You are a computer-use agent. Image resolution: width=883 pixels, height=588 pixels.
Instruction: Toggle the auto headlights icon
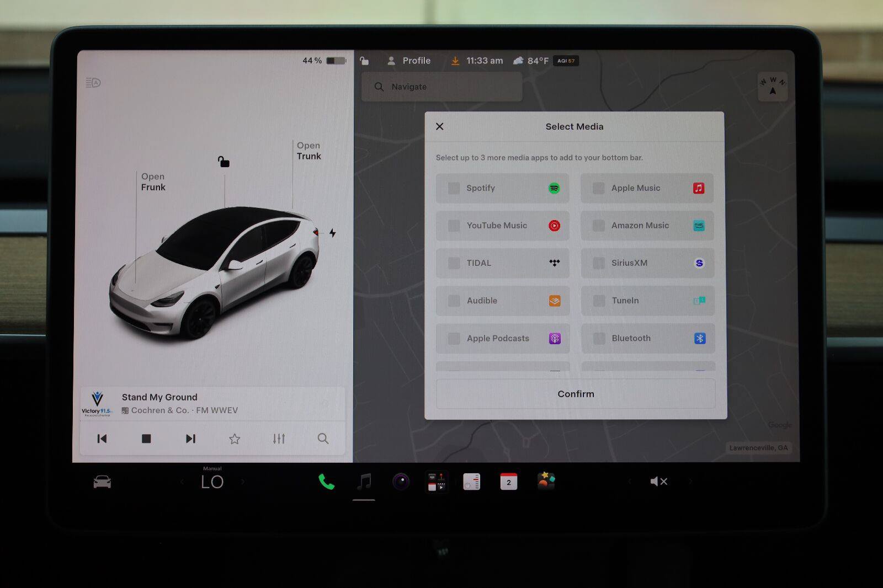(x=93, y=83)
